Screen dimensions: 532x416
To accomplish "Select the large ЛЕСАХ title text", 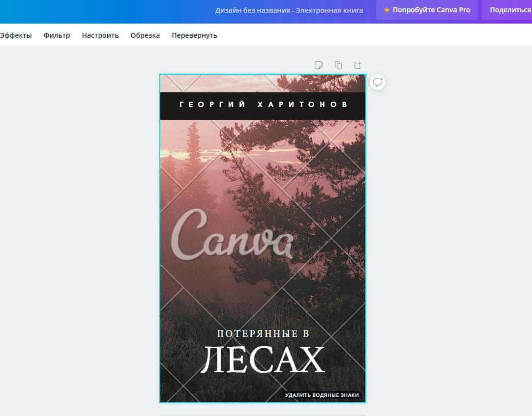I will [x=263, y=361].
